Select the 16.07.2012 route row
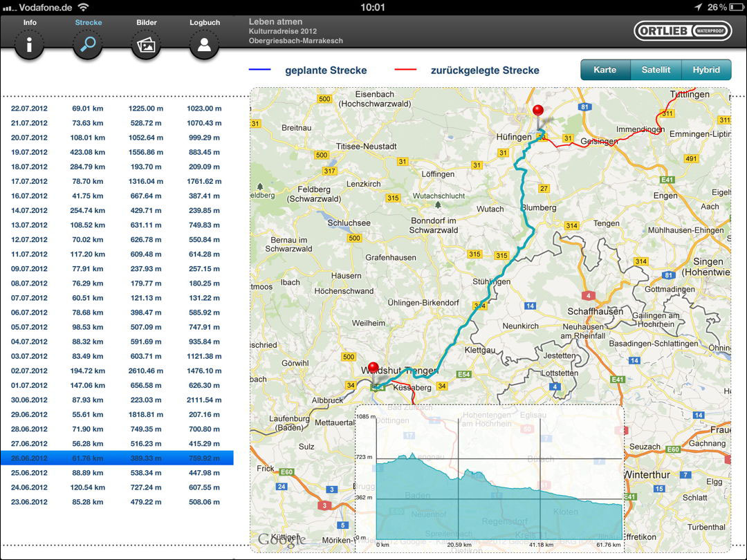 pos(117,196)
